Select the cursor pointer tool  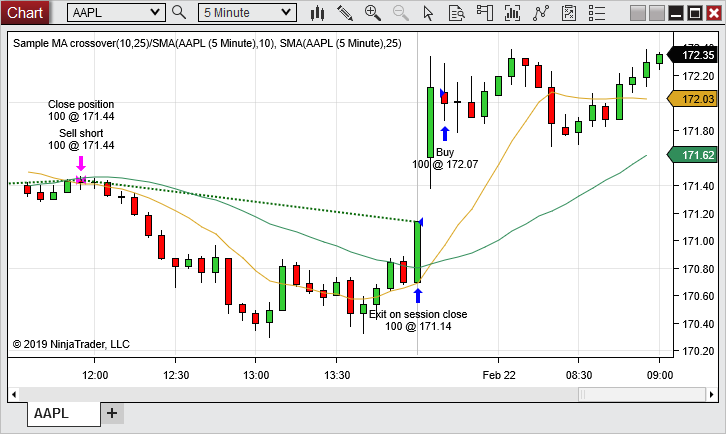429,13
